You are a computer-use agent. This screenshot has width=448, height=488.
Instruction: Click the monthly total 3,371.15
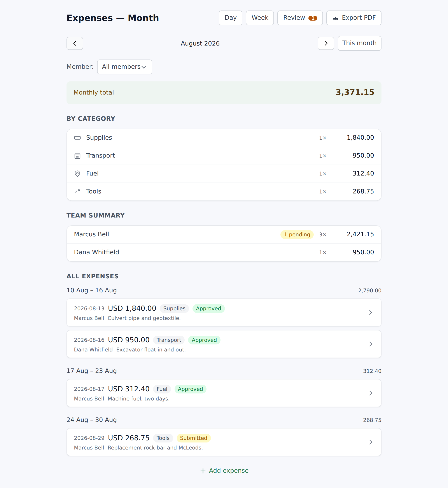(x=355, y=92)
